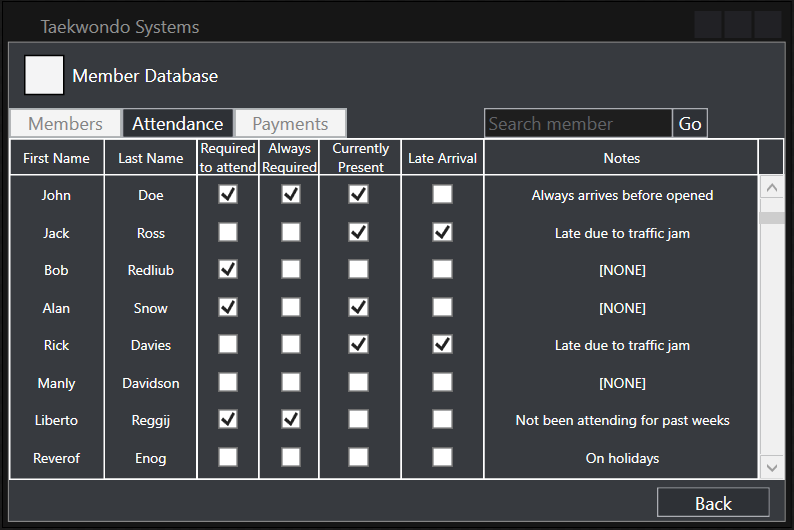The width and height of the screenshot is (794, 530).
Task: Click the Back button
Action: 712,503
